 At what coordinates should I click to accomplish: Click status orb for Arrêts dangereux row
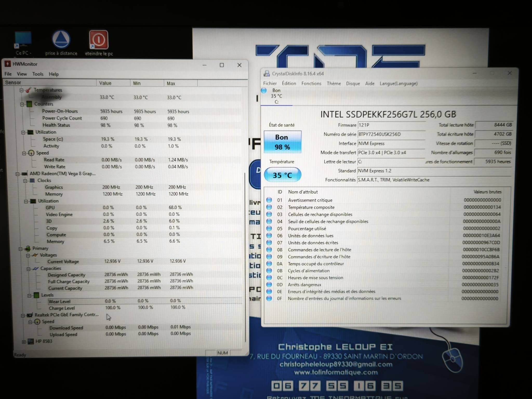pyautogui.click(x=269, y=284)
